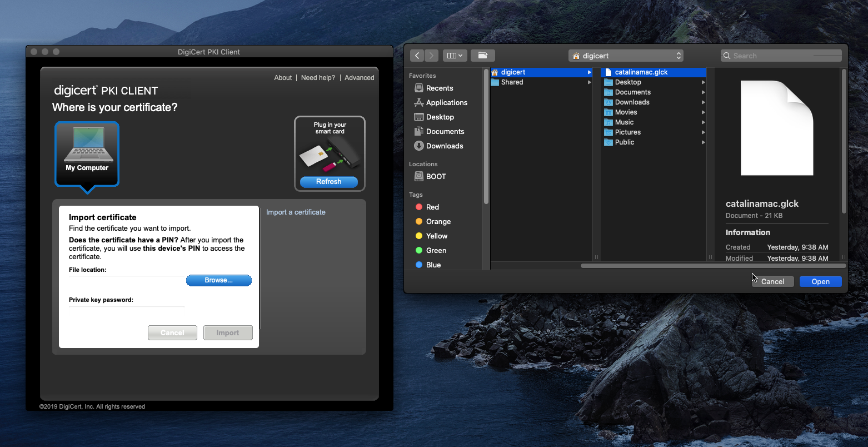Viewport: 868px width, 447px height.
Task: Open the Need help? link
Action: click(318, 78)
